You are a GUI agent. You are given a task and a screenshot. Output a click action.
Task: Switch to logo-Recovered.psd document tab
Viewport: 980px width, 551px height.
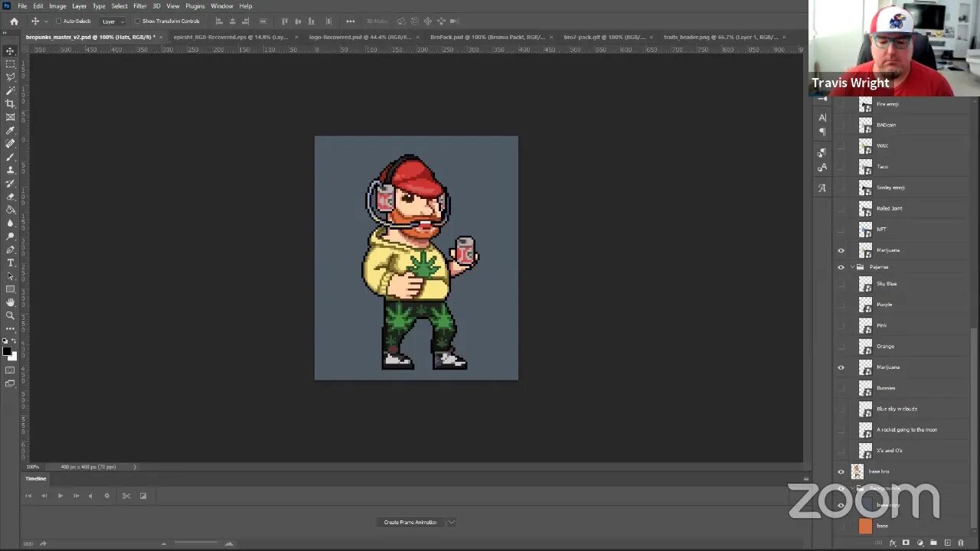[x=360, y=37]
